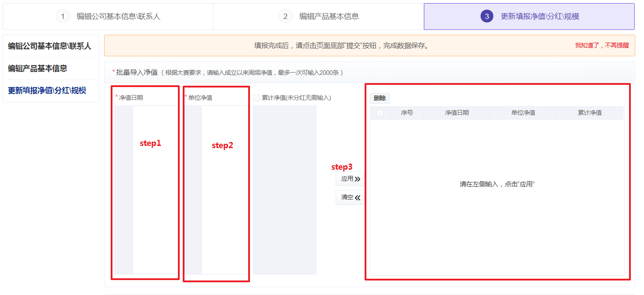Open 编辑产品基本信息 step tab

click(329, 17)
